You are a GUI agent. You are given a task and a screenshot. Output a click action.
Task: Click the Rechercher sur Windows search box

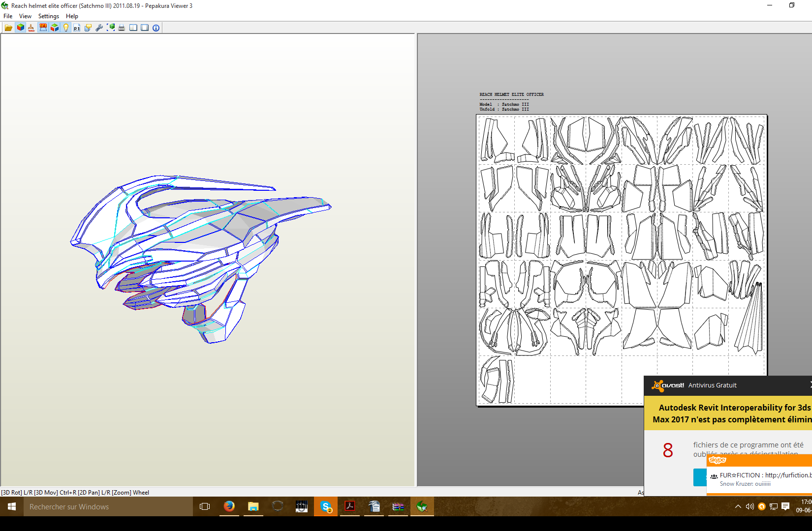tap(108, 506)
